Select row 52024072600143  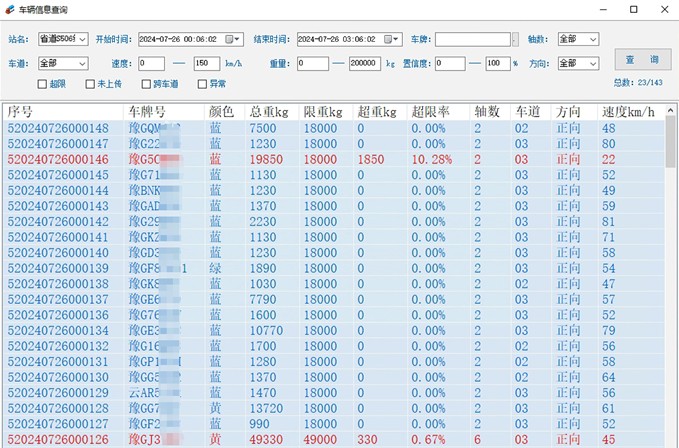(333, 206)
